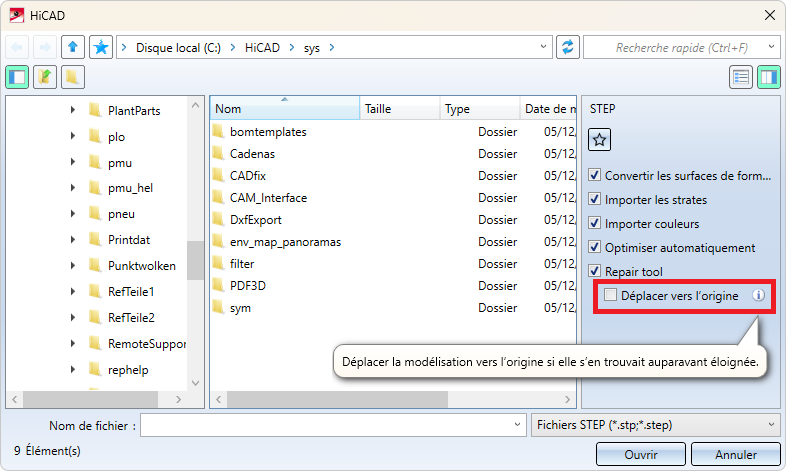
Task: Expand the pmu tree folder
Action: point(73,162)
